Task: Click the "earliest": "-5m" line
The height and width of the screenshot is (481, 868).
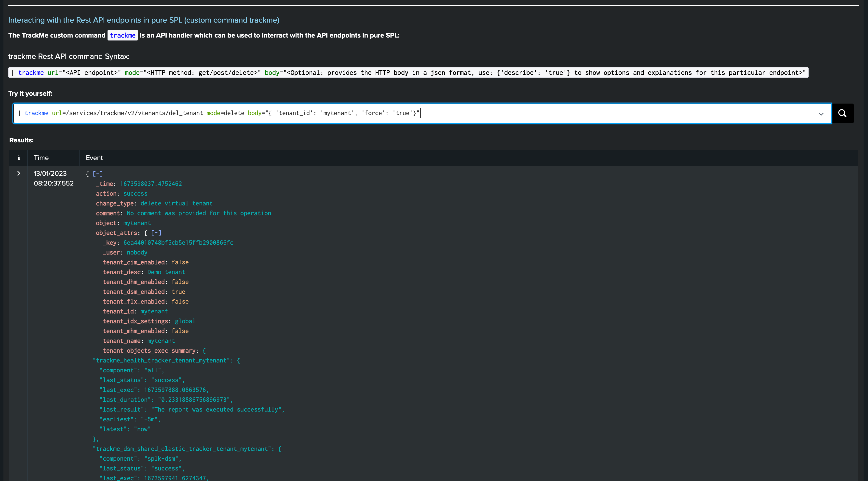Action: click(130, 419)
